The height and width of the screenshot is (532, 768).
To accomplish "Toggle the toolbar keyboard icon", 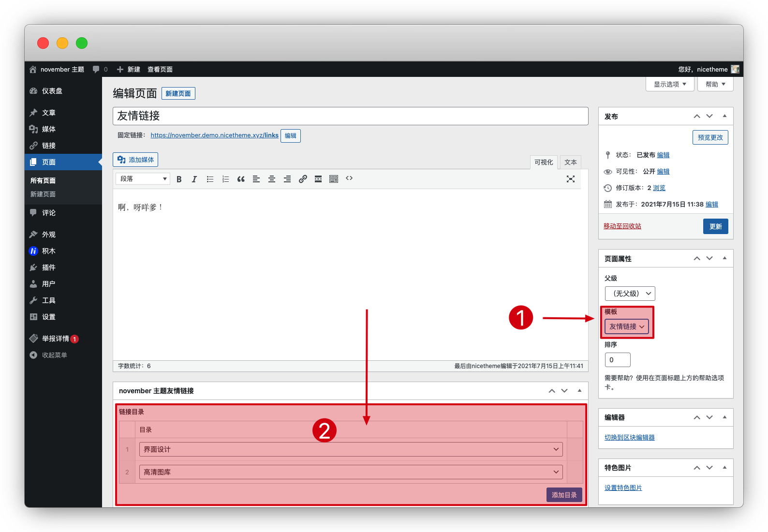I will (334, 179).
